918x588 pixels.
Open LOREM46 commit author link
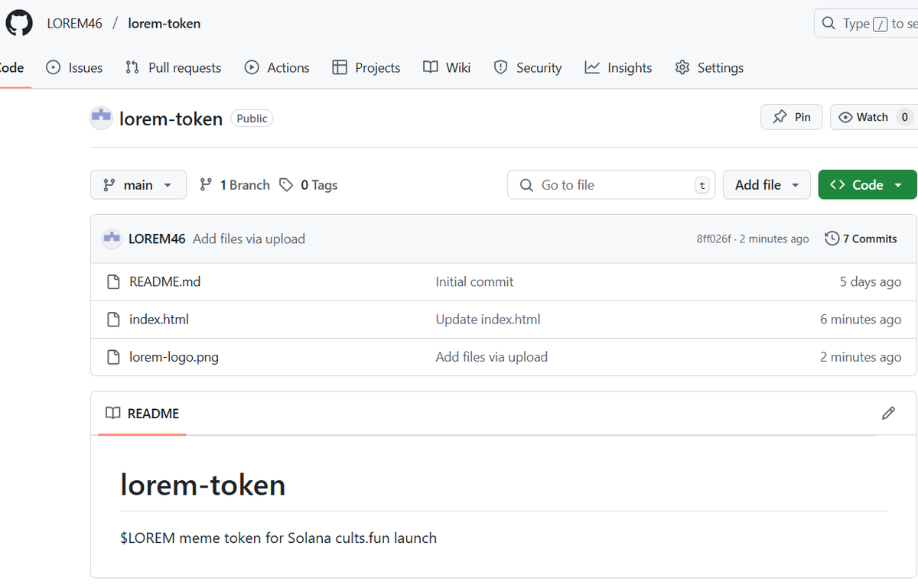157,239
